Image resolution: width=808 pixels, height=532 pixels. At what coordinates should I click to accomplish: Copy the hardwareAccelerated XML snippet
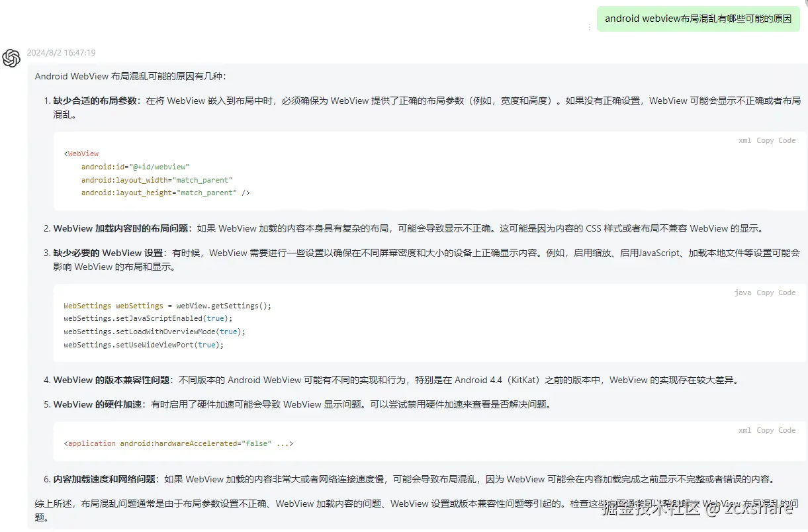click(x=764, y=430)
